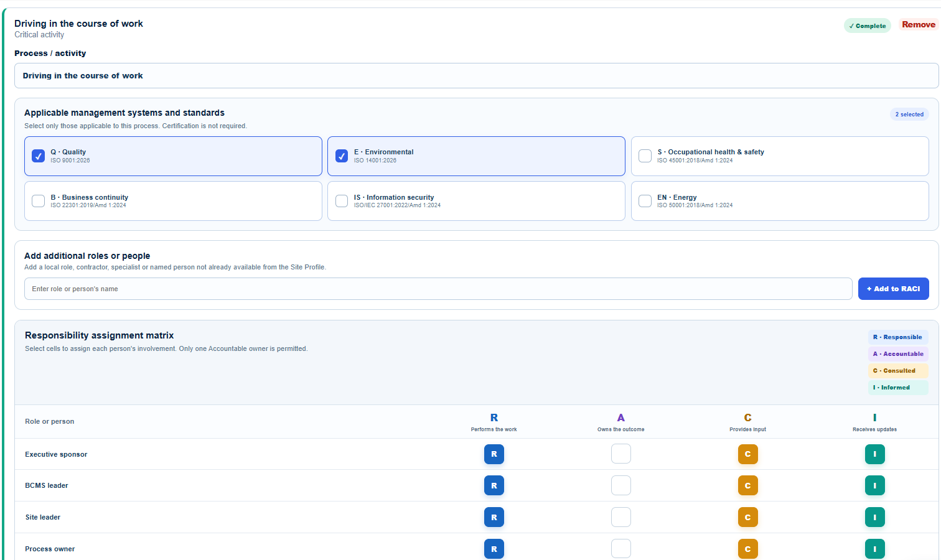Toggle C for BCMS leader

748,485
